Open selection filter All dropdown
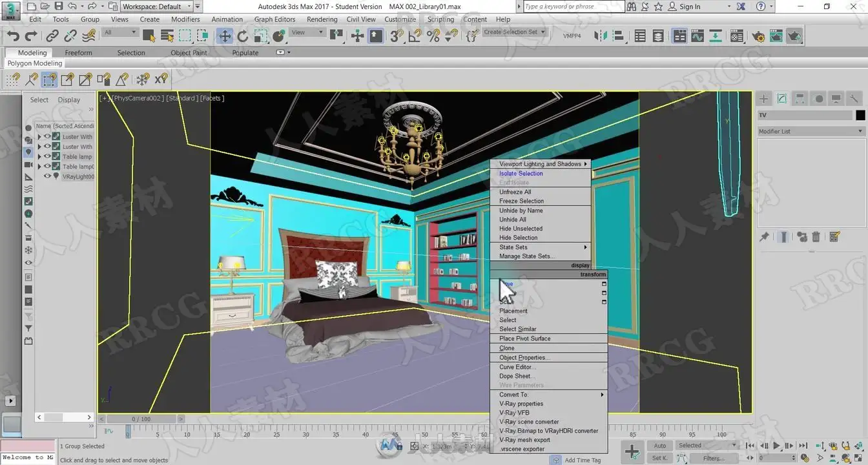This screenshot has width=868, height=465. [x=120, y=32]
